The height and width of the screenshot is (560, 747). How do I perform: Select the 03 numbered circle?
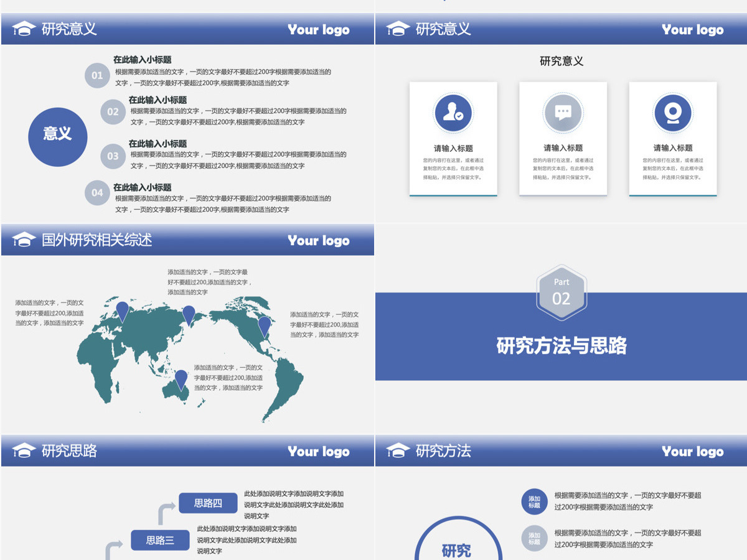[x=113, y=156]
